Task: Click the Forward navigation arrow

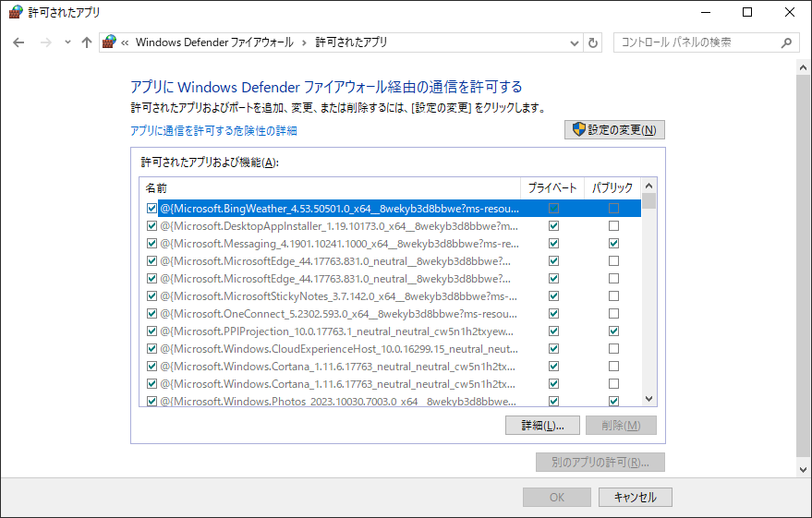Action: [x=46, y=42]
